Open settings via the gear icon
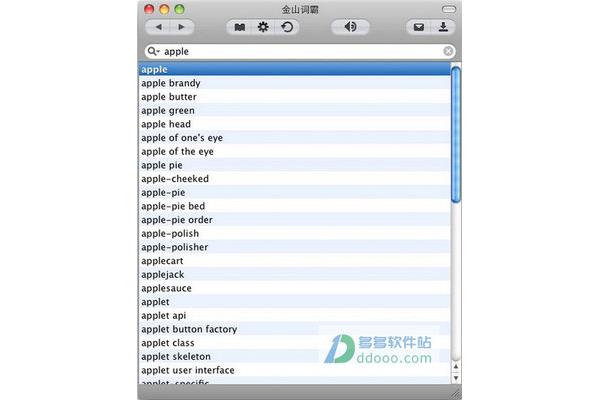Screen dimensions: 600x400 point(263,27)
